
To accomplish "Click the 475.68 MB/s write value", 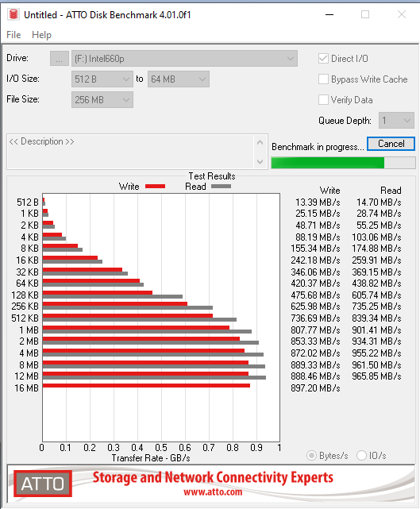I will point(315,295).
